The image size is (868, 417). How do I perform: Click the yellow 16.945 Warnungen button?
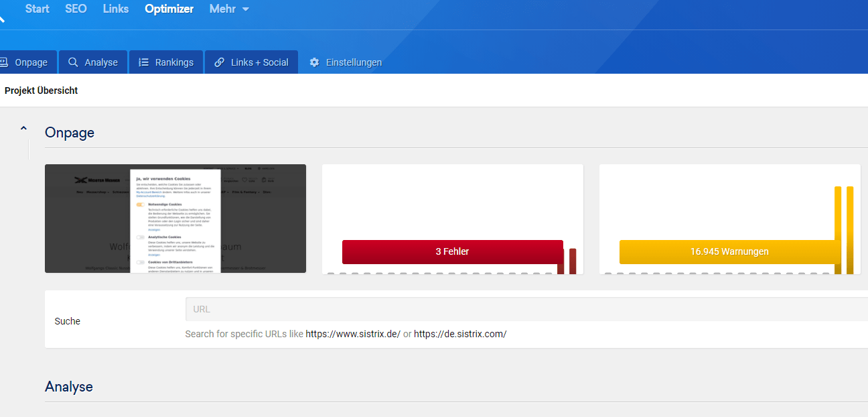pyautogui.click(x=729, y=252)
